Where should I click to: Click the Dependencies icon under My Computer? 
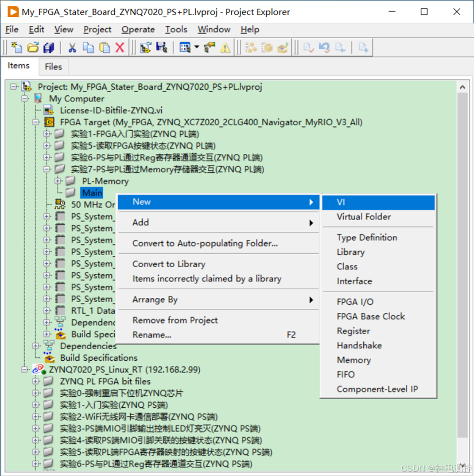click(x=49, y=345)
